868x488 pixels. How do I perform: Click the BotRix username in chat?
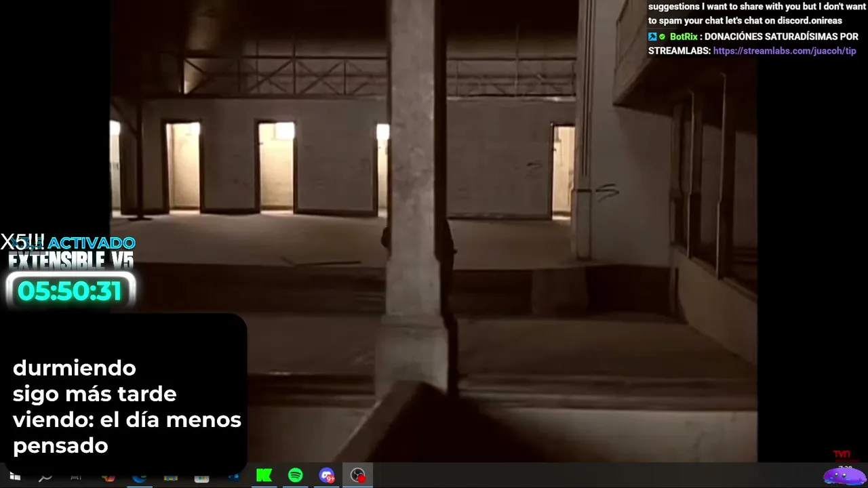(x=684, y=37)
